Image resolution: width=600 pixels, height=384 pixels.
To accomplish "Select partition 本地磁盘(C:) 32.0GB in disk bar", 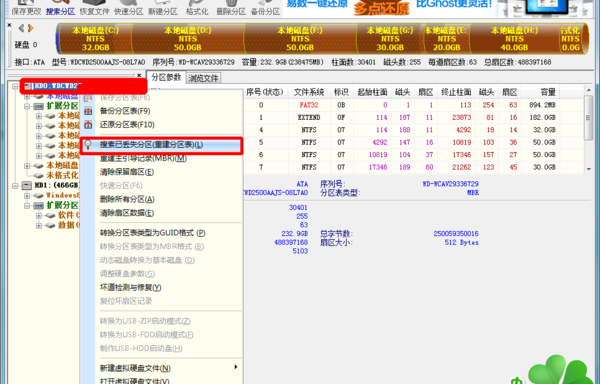I will point(95,39).
